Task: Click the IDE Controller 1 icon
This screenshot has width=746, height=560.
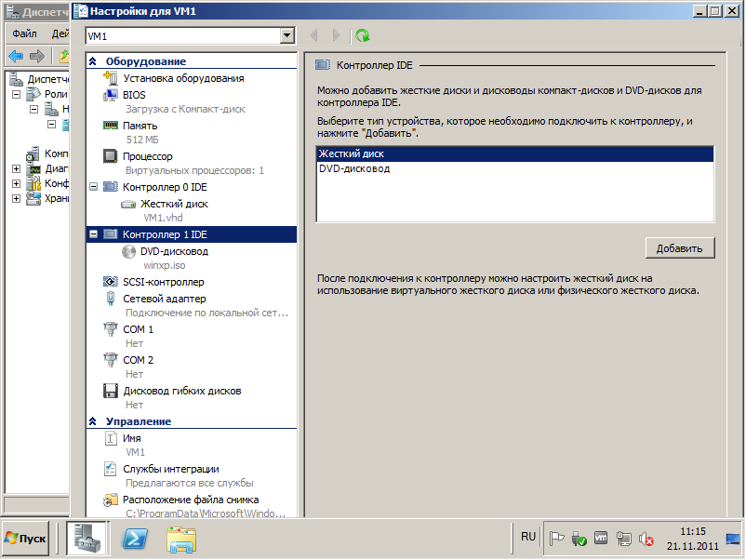Action: (x=111, y=234)
